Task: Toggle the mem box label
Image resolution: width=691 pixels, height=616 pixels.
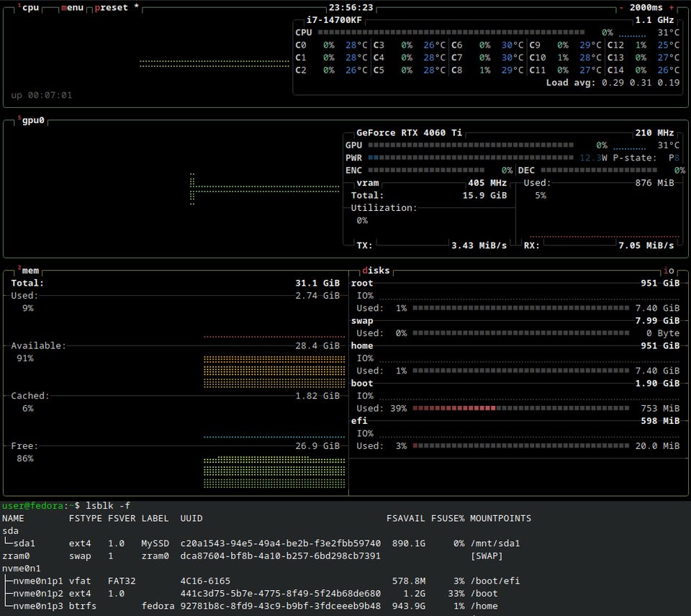Action: click(30, 271)
